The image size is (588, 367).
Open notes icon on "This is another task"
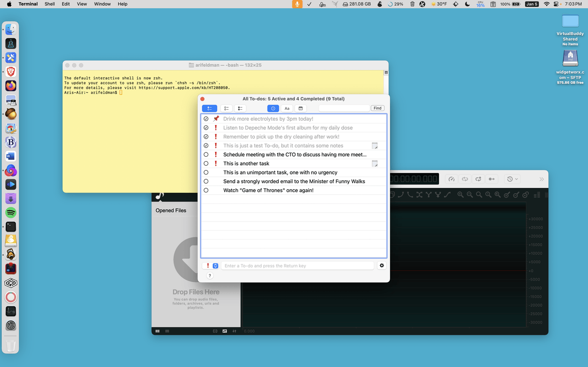click(x=375, y=163)
